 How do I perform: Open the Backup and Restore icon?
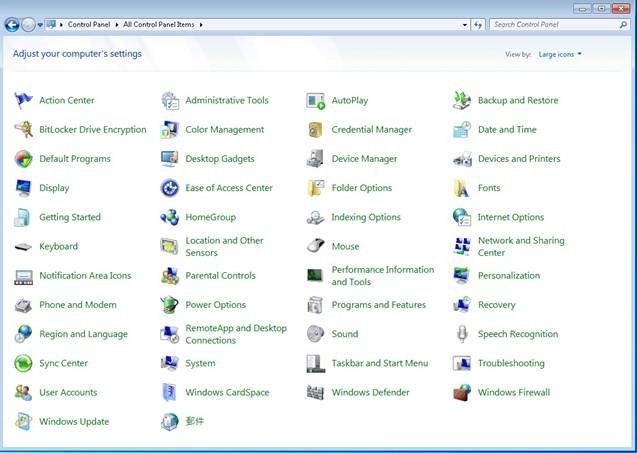tap(462, 100)
